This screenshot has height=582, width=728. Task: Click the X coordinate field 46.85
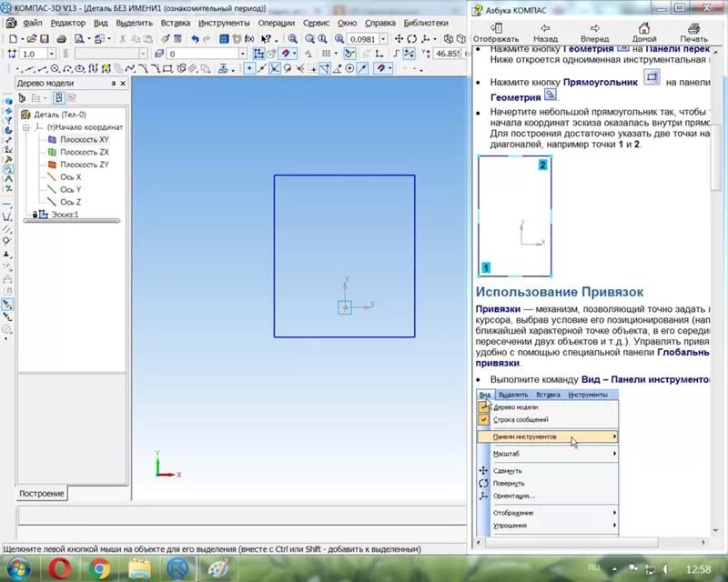pos(448,54)
